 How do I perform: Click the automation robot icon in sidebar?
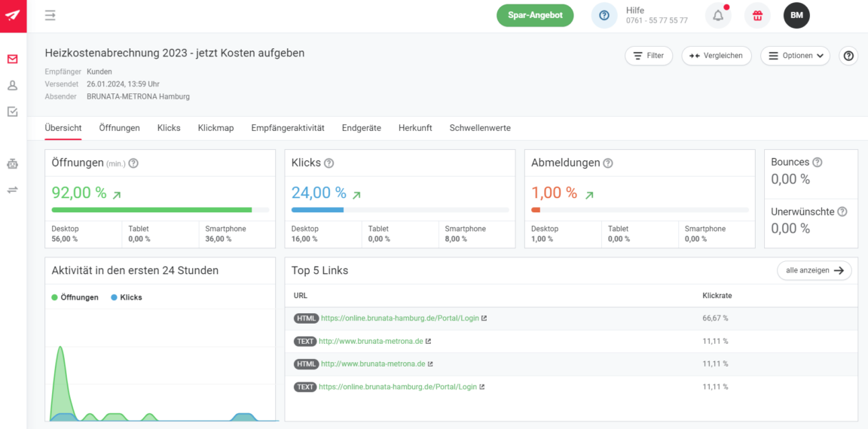click(x=13, y=163)
